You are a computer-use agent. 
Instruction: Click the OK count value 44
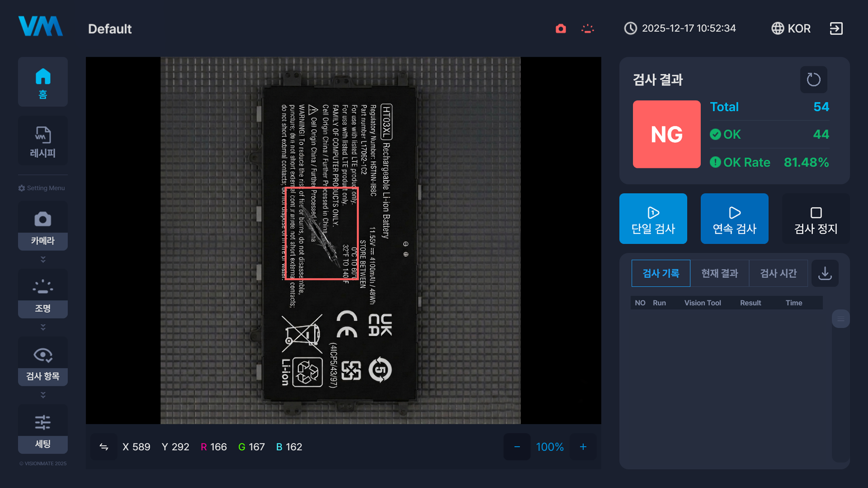coord(821,134)
